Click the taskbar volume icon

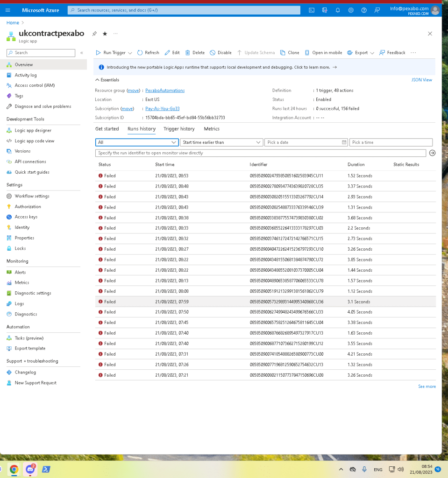pyautogui.click(x=401, y=469)
